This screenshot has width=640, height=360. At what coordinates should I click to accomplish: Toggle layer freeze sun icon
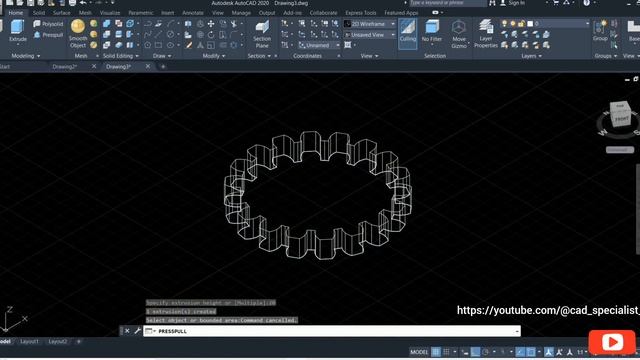click(x=513, y=24)
